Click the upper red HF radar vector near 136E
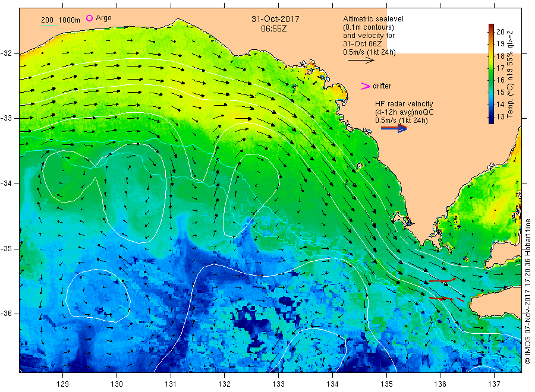The image size is (535, 392). (442, 280)
